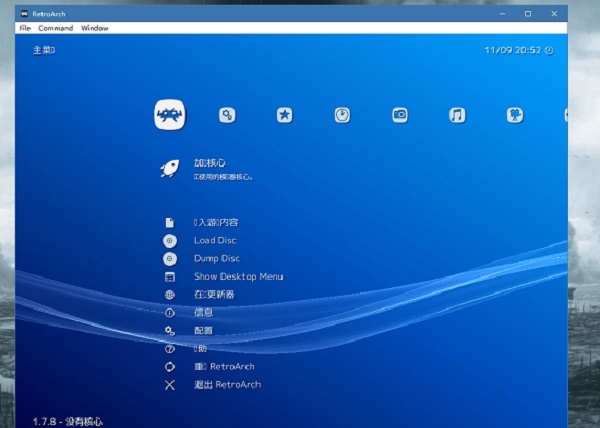The image size is (600, 428).
Task: Open the File menu
Action: [25, 28]
